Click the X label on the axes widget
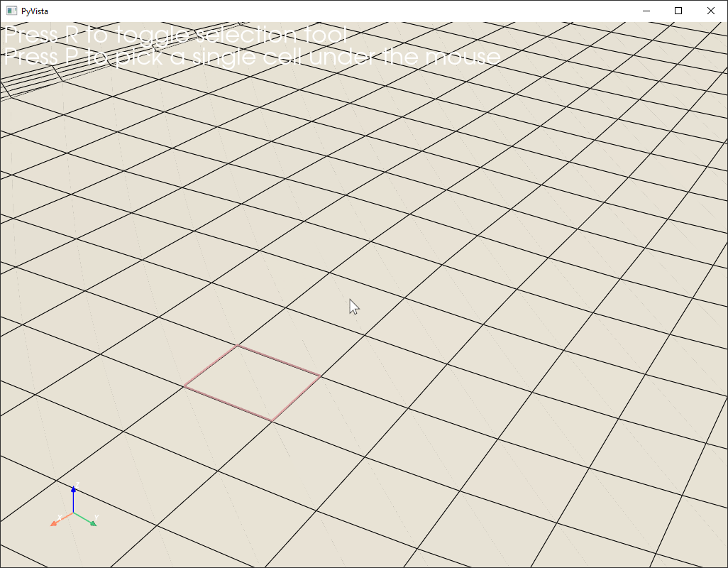Image resolution: width=728 pixels, height=568 pixels. pos(60,518)
